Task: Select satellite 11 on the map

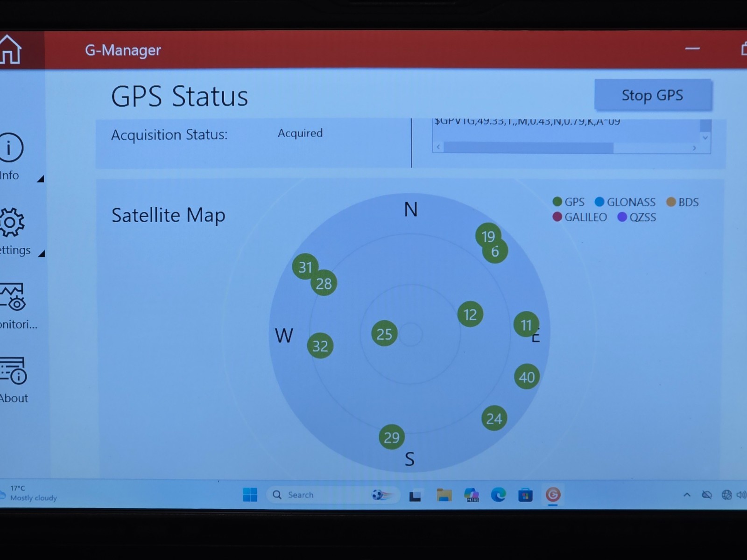Action: point(526,324)
